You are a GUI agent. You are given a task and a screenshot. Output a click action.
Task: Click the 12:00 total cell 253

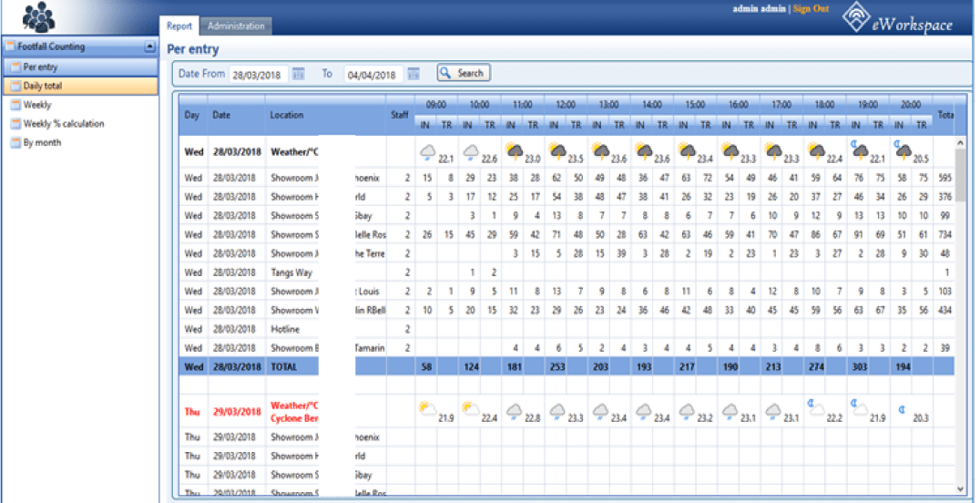click(556, 367)
